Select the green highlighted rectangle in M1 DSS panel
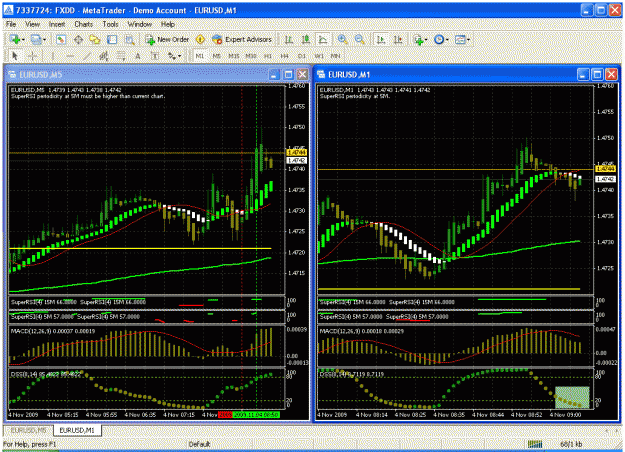Viewport: 625px width, 452px height. click(x=572, y=397)
